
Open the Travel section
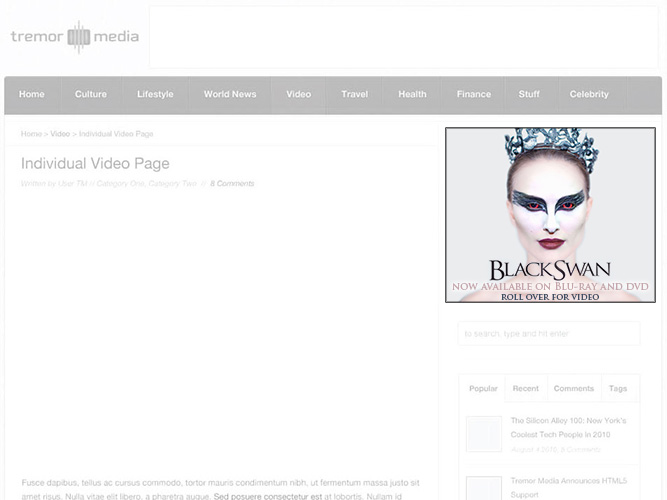click(x=354, y=95)
